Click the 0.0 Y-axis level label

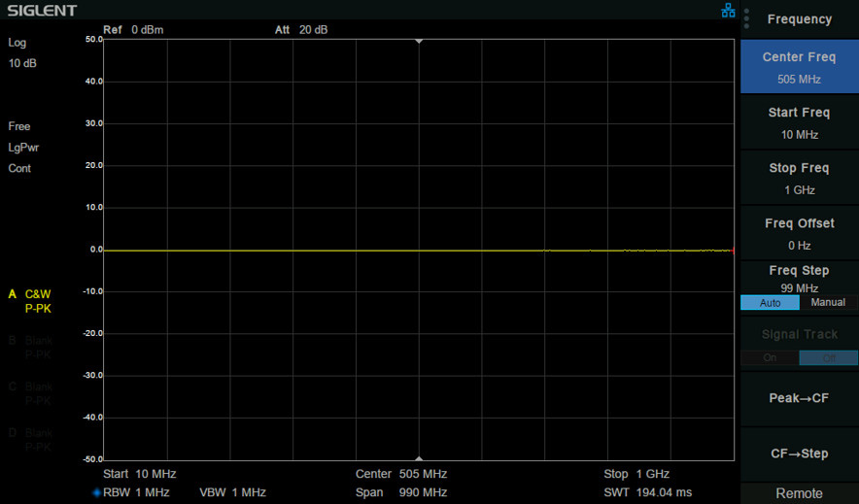pyautogui.click(x=96, y=250)
